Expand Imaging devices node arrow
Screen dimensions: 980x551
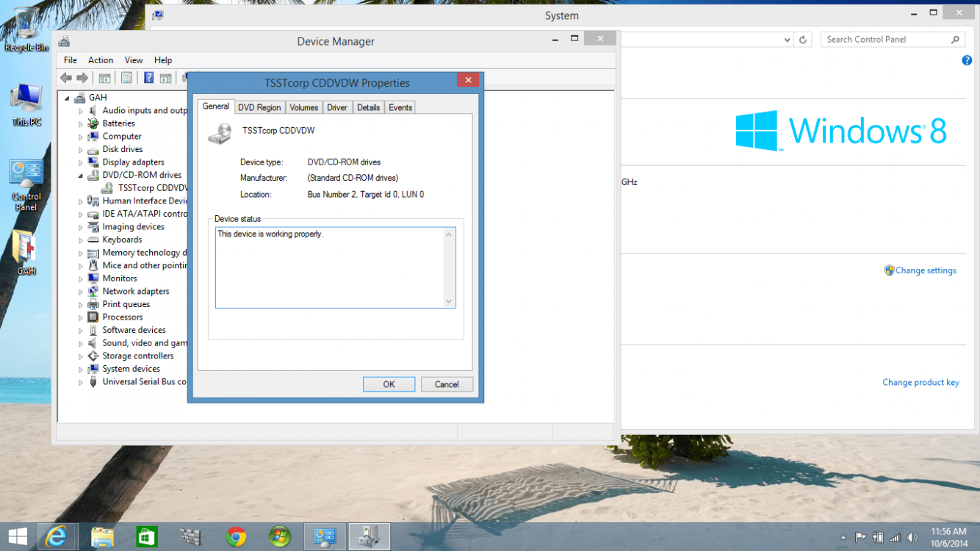(x=81, y=227)
